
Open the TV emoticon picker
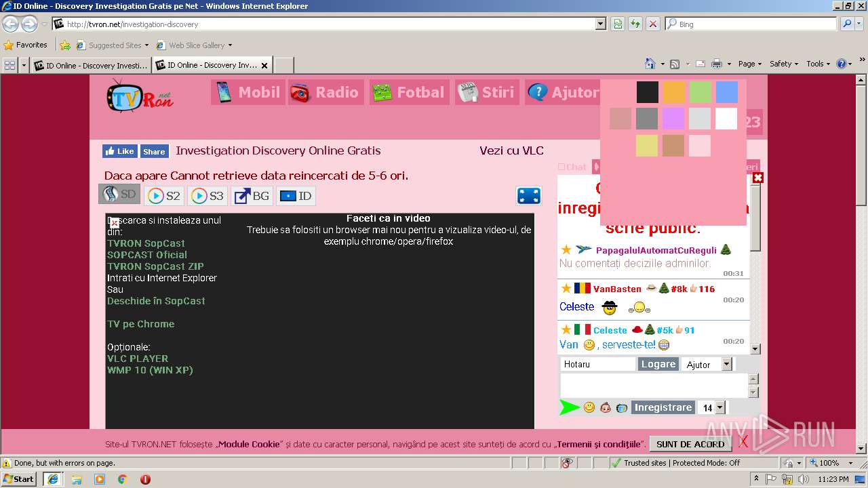coord(622,407)
